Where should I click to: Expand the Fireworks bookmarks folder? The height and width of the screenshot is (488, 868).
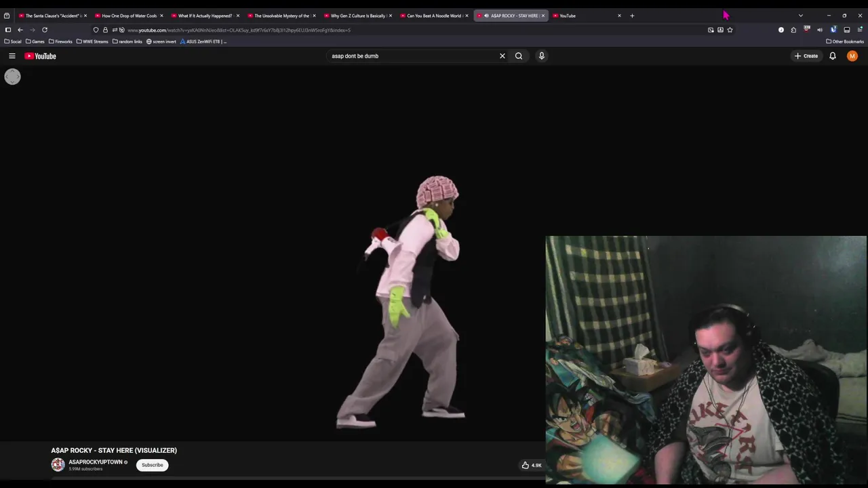pyautogui.click(x=60, y=41)
